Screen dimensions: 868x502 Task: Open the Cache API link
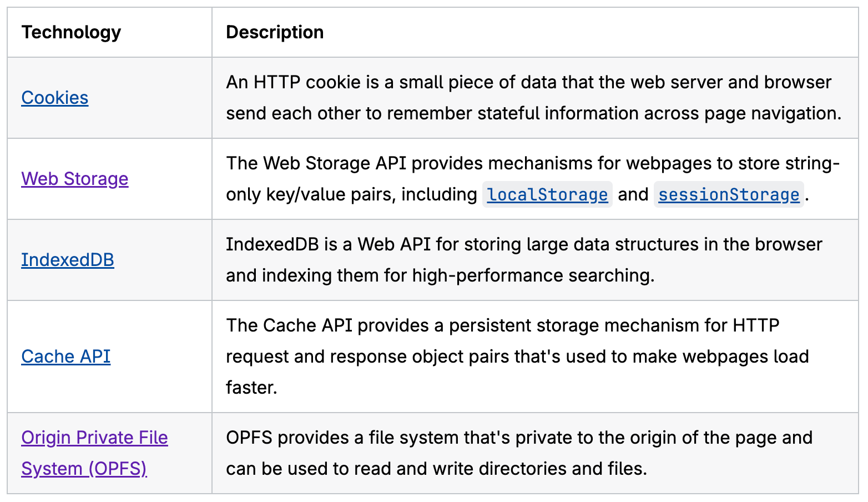(x=65, y=357)
